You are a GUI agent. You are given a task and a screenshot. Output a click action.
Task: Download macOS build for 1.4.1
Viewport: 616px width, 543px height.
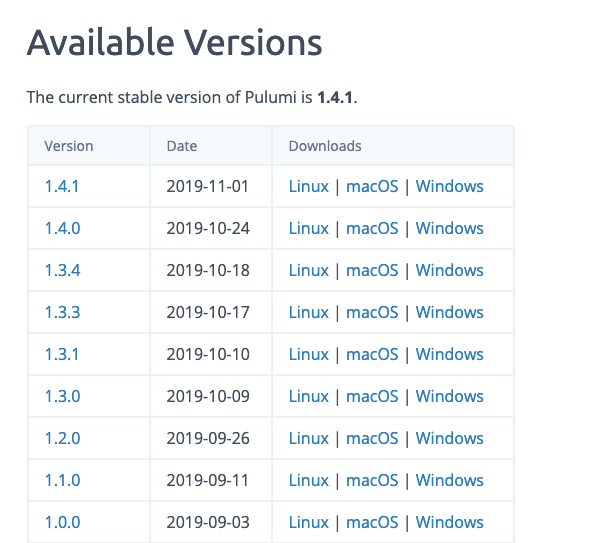(x=372, y=186)
